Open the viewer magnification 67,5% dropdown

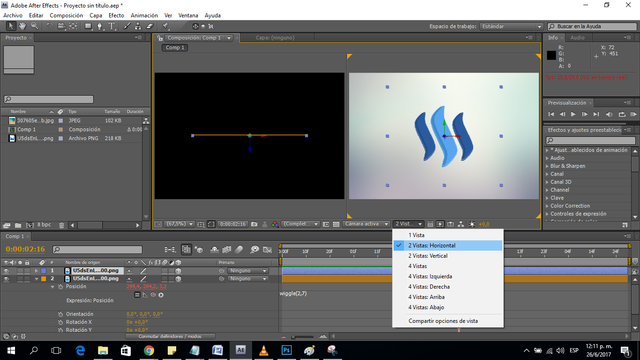179,224
